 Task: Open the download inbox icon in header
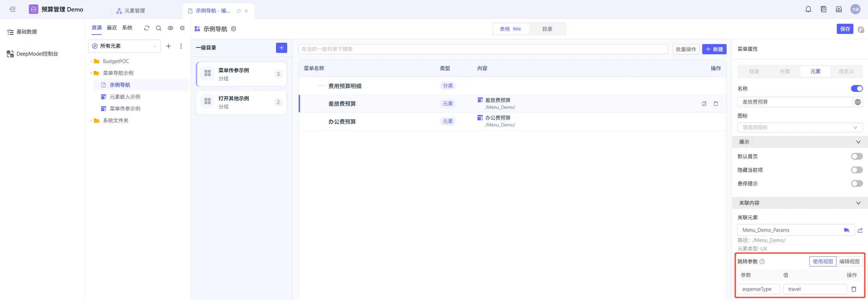[x=839, y=9]
